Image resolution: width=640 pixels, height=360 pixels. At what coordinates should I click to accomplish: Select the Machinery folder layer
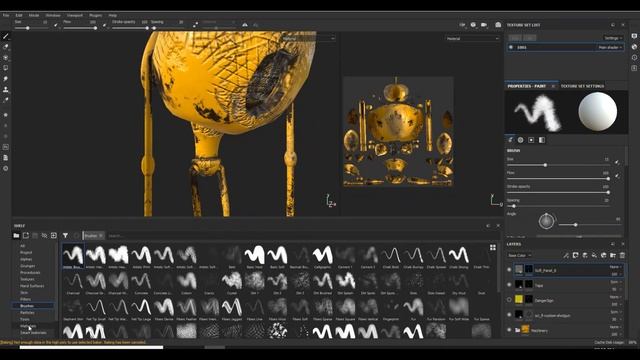pos(566,330)
